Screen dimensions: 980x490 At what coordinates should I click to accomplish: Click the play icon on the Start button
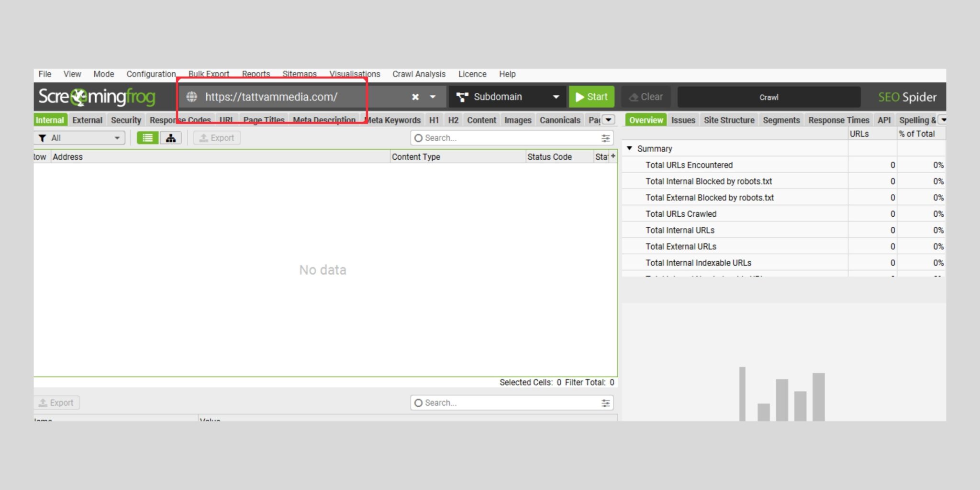coord(580,96)
